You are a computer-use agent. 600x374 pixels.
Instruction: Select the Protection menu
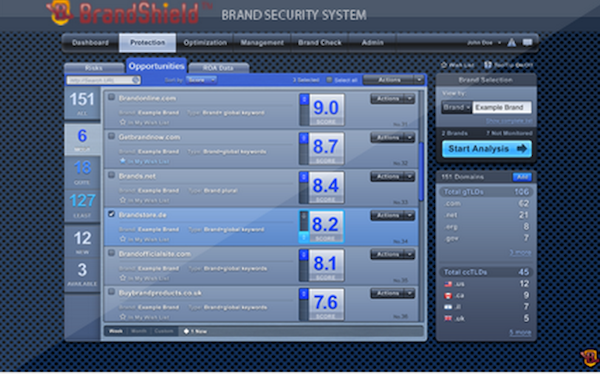(x=148, y=42)
